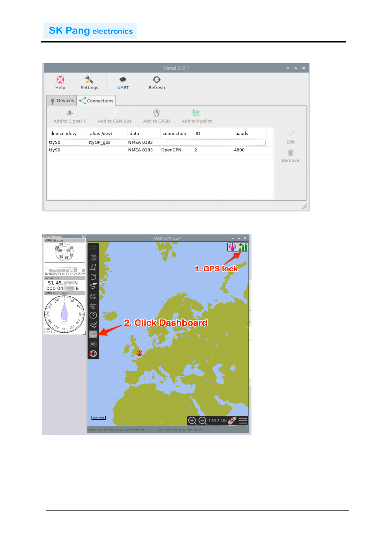Toggle track recording icon
The height and width of the screenshot is (555, 392).
[x=93, y=286]
